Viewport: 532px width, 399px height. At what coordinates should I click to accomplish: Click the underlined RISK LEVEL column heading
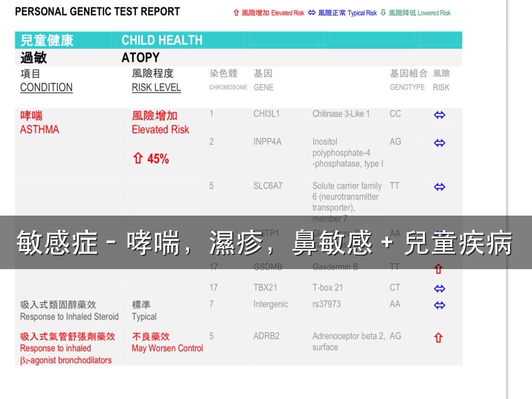tap(156, 87)
